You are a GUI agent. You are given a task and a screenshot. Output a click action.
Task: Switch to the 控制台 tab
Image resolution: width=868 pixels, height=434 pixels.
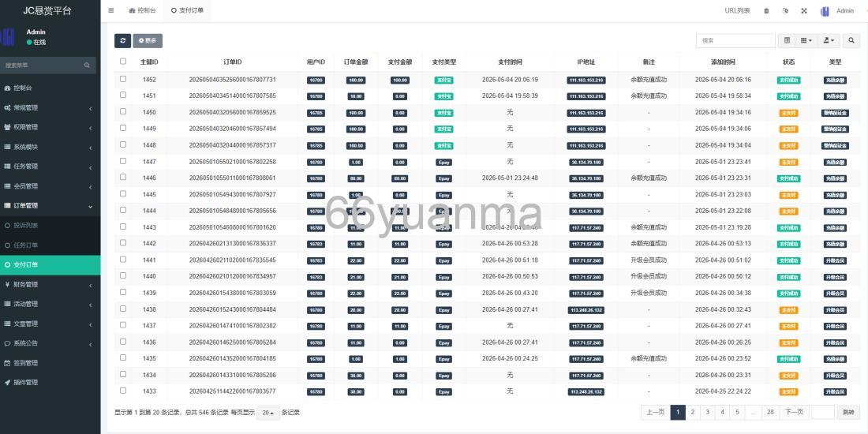click(x=142, y=10)
